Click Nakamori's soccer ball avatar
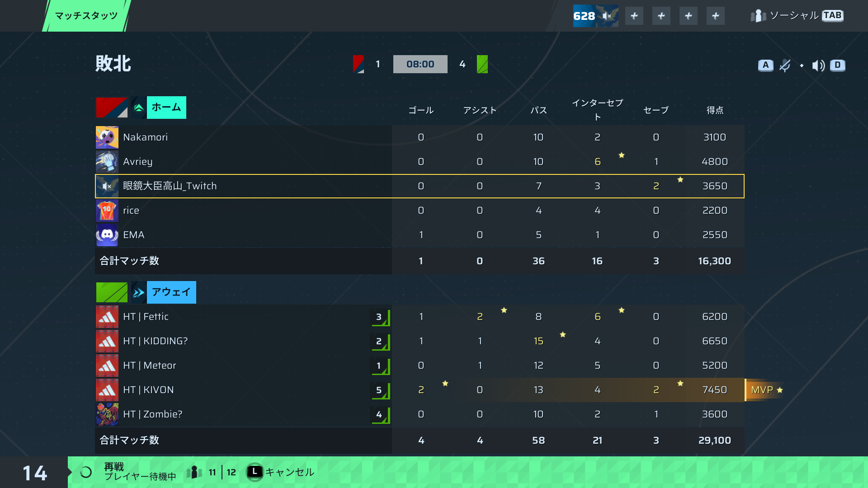This screenshot has height=488, width=868. (x=107, y=137)
